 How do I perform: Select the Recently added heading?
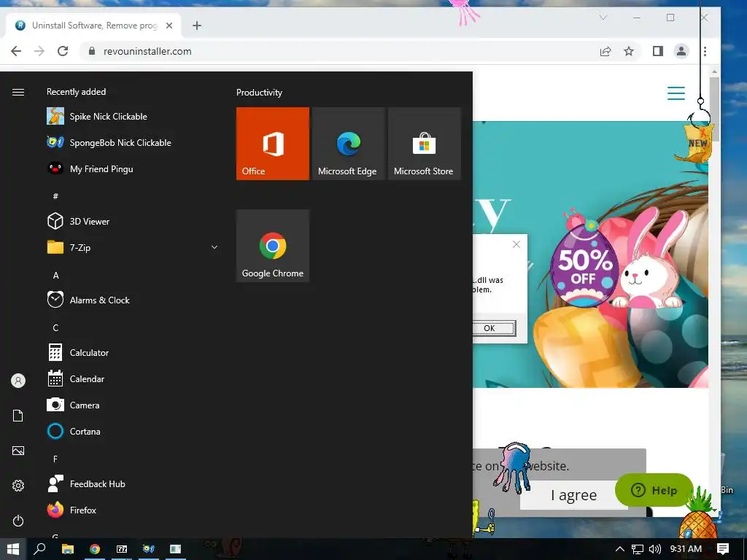pyautogui.click(x=76, y=92)
